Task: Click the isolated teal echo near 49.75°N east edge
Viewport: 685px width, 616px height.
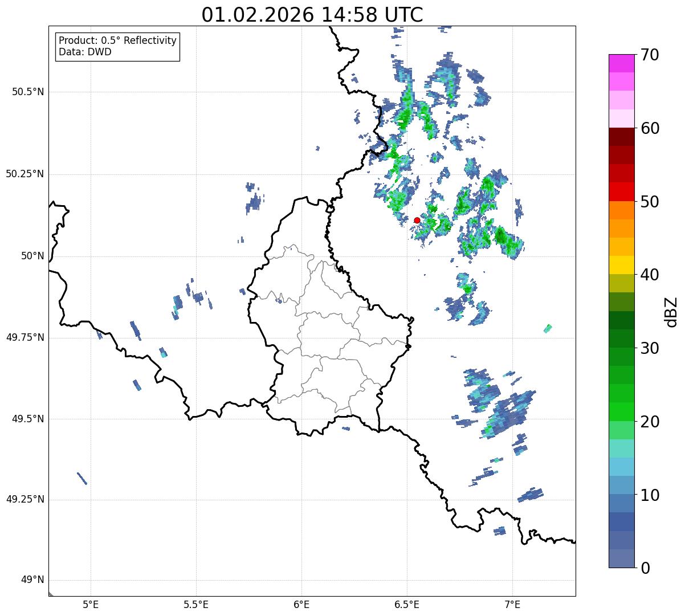Action: tap(548, 328)
